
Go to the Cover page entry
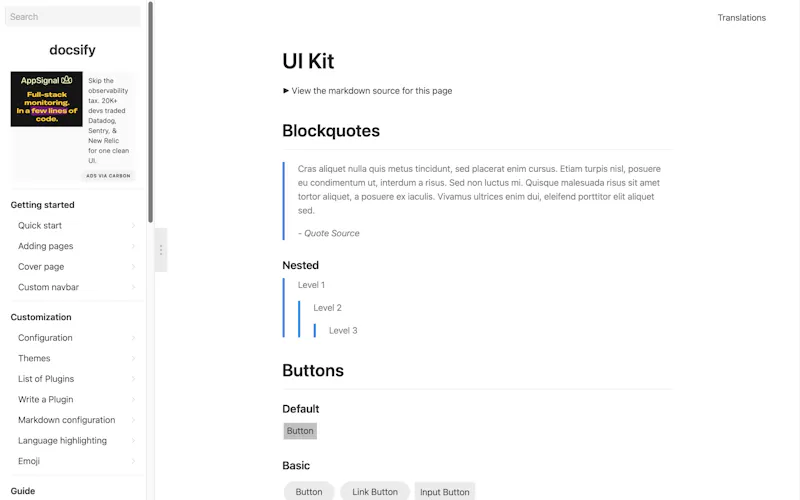[41, 267]
